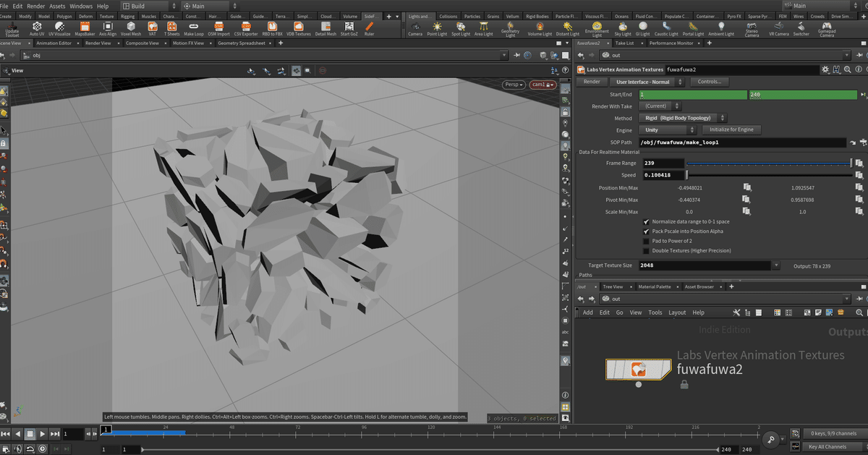This screenshot has width=868, height=455.
Task: Activate the Axis Align shelf tool
Action: point(108,28)
